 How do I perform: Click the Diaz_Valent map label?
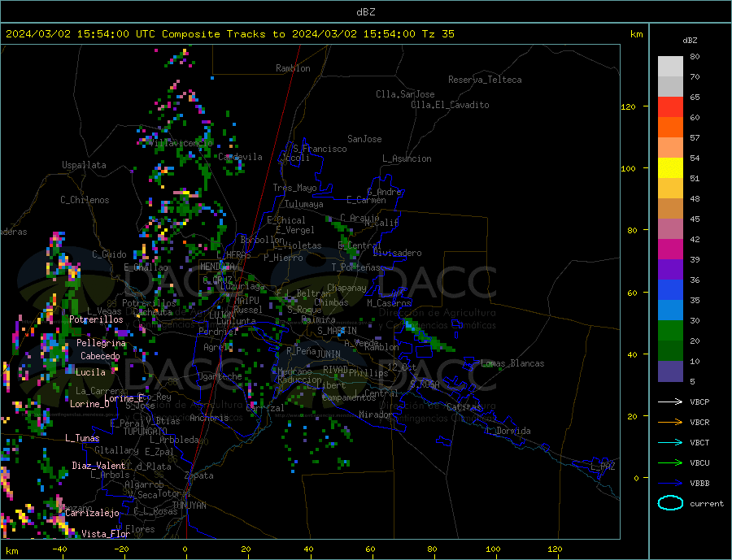click(99, 466)
